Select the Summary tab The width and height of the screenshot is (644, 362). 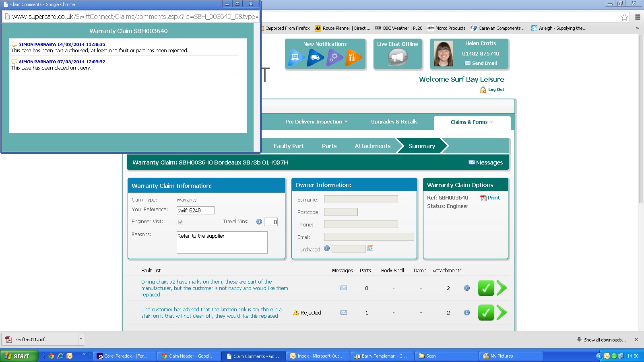(422, 146)
